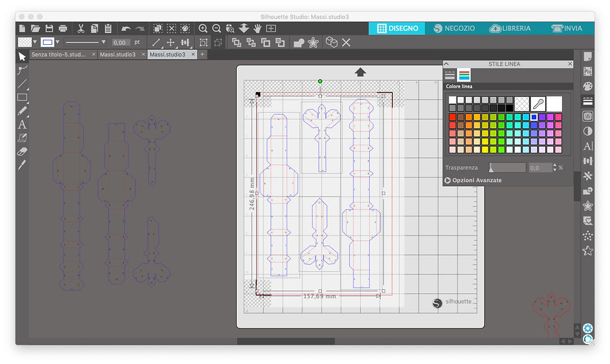610x364 pixels.
Task: Open the text style panel icon
Action: [x=588, y=146]
